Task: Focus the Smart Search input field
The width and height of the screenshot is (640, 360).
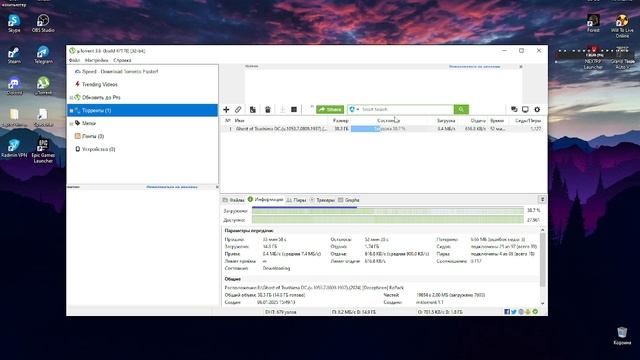Action: click(x=407, y=109)
